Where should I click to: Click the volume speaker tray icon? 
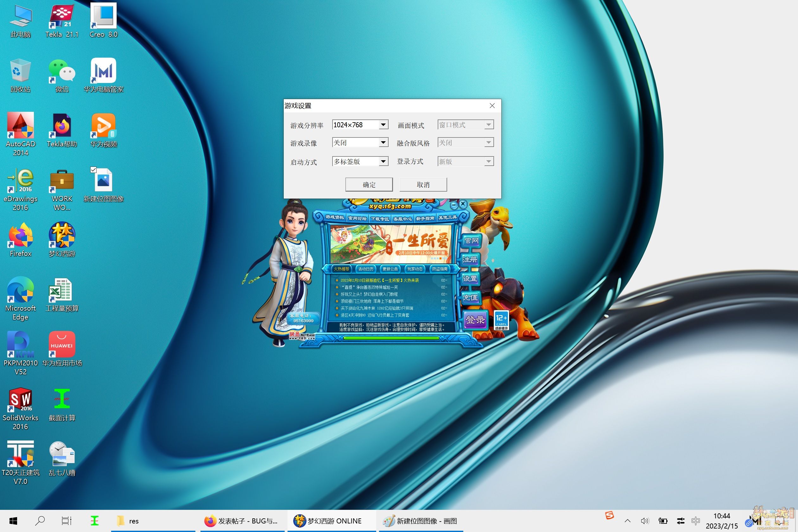(645, 521)
